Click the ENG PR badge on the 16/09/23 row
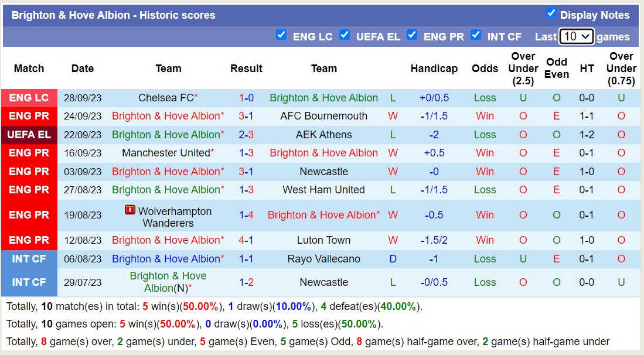 coord(29,153)
